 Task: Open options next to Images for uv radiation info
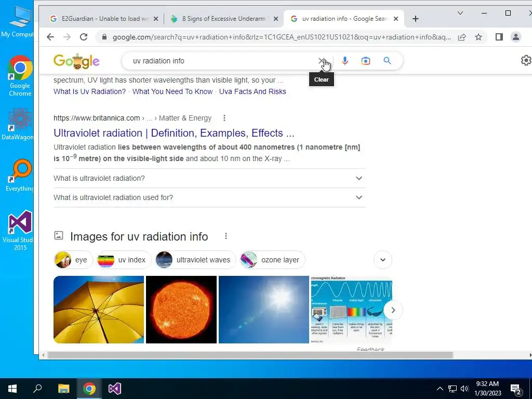(x=226, y=236)
